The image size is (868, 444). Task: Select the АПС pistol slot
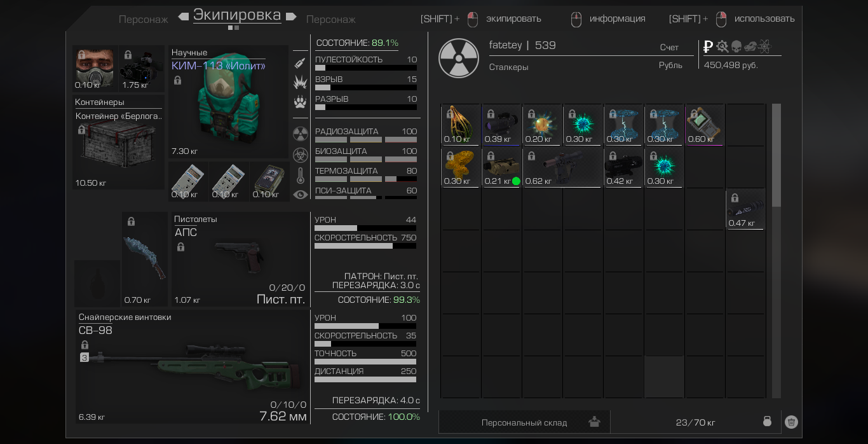tap(240, 260)
